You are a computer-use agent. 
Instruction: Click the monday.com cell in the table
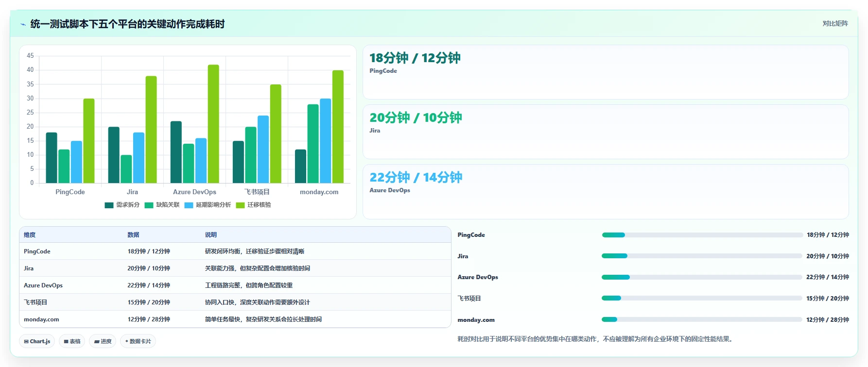pyautogui.click(x=41, y=319)
